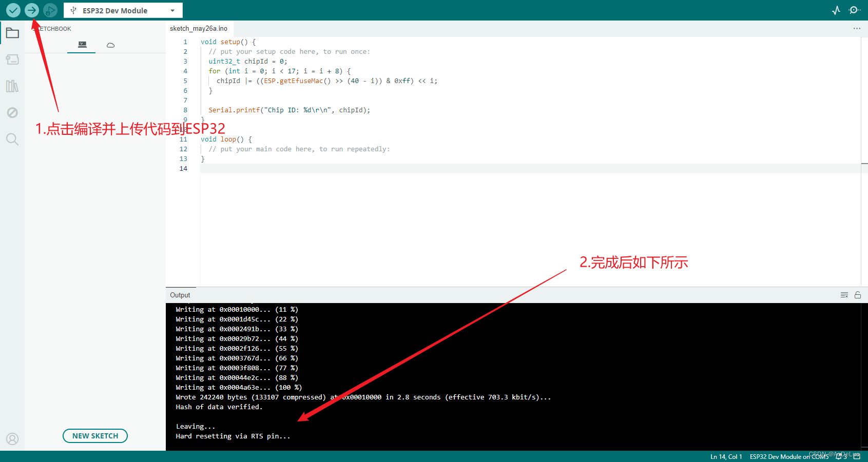Open the Serial Monitor icon
868x462 pixels.
[855, 10]
